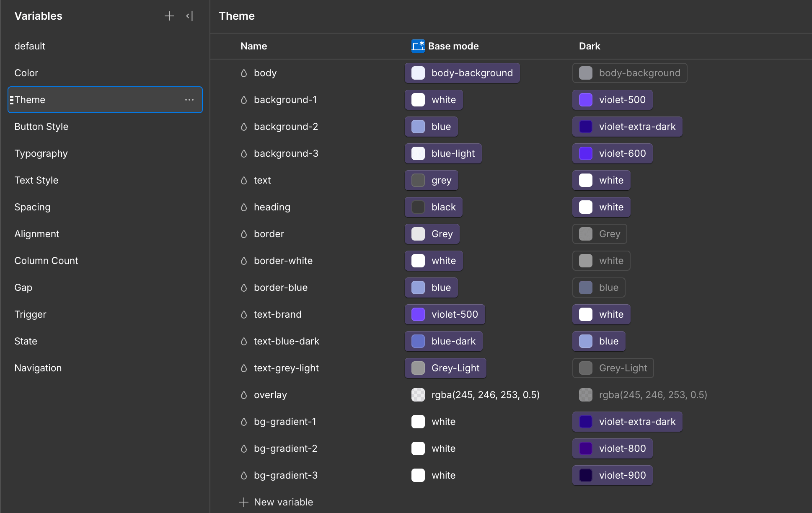
Task: Open the Alignment collection
Action: pos(105,234)
